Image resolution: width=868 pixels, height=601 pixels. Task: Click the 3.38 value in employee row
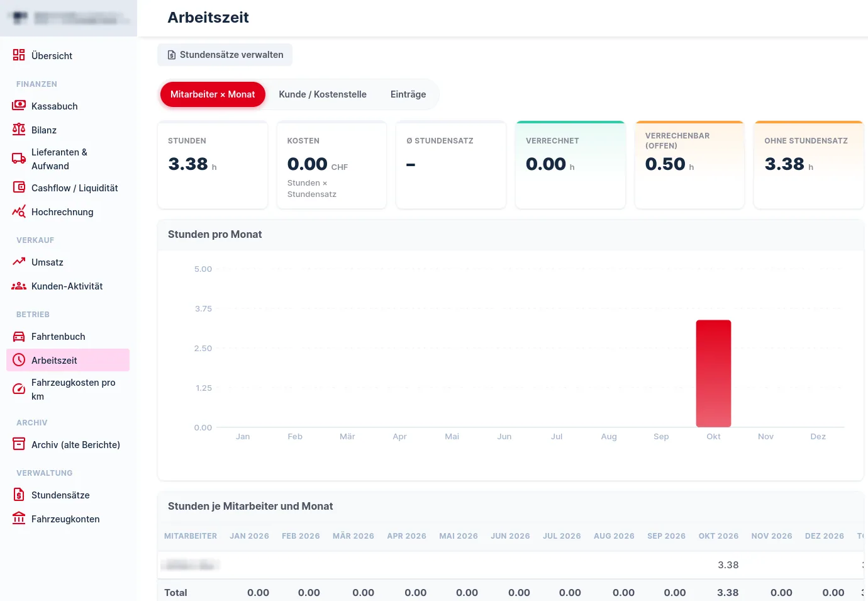pos(728,565)
